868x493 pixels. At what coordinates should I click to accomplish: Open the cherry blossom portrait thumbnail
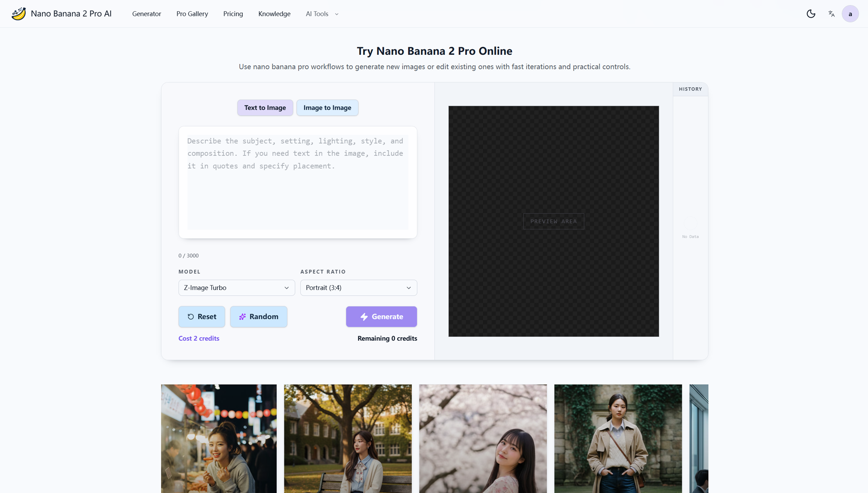(483, 438)
